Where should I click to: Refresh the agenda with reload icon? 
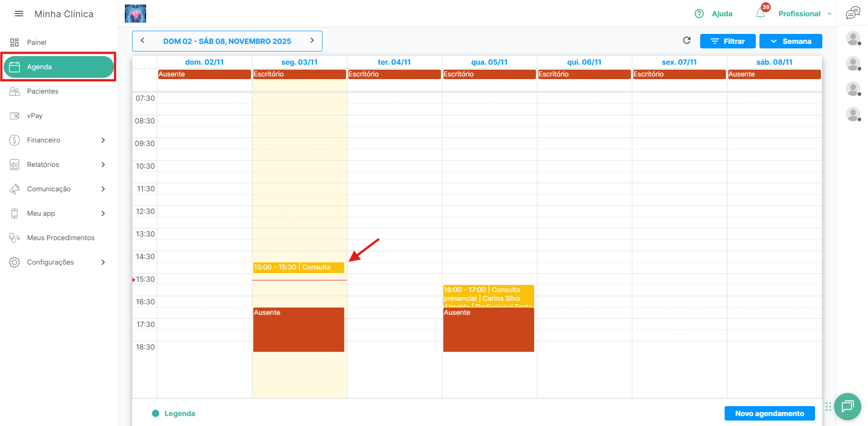click(687, 41)
